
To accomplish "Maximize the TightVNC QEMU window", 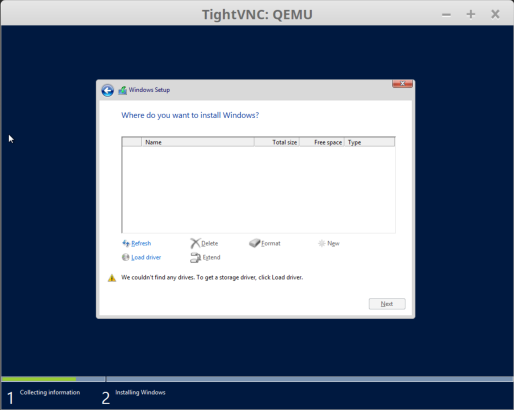I will [x=471, y=14].
